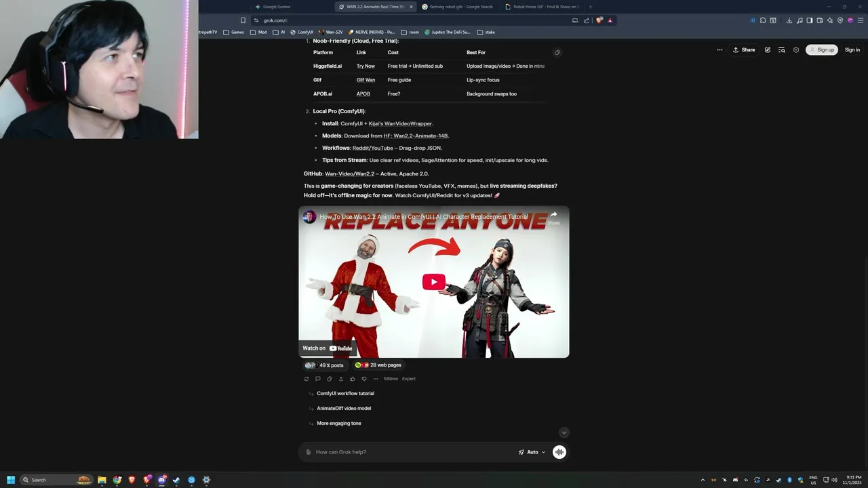Click the Share button

coord(744,49)
